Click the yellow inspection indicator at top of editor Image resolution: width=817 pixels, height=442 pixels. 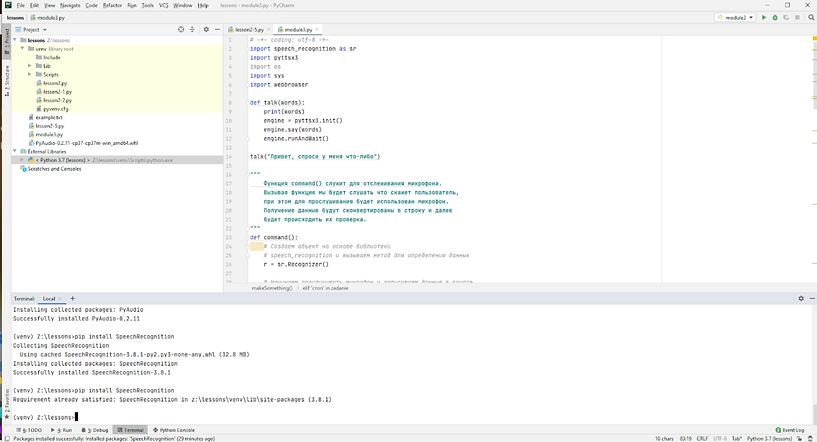click(x=814, y=39)
